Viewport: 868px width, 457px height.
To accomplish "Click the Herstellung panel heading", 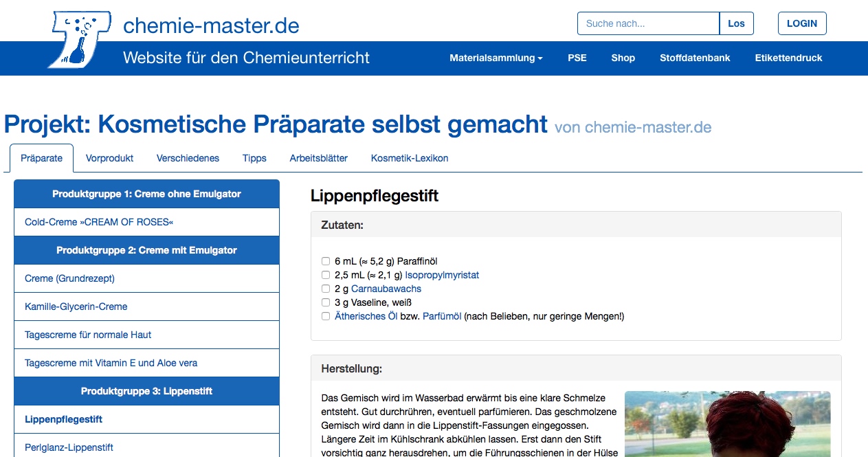I will pyautogui.click(x=576, y=368).
